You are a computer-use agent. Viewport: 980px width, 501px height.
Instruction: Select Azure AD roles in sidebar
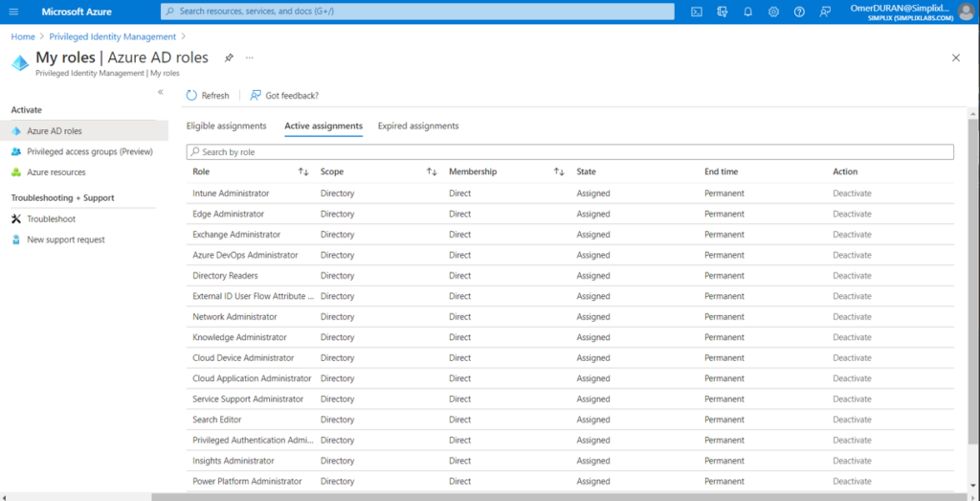pyautogui.click(x=84, y=130)
